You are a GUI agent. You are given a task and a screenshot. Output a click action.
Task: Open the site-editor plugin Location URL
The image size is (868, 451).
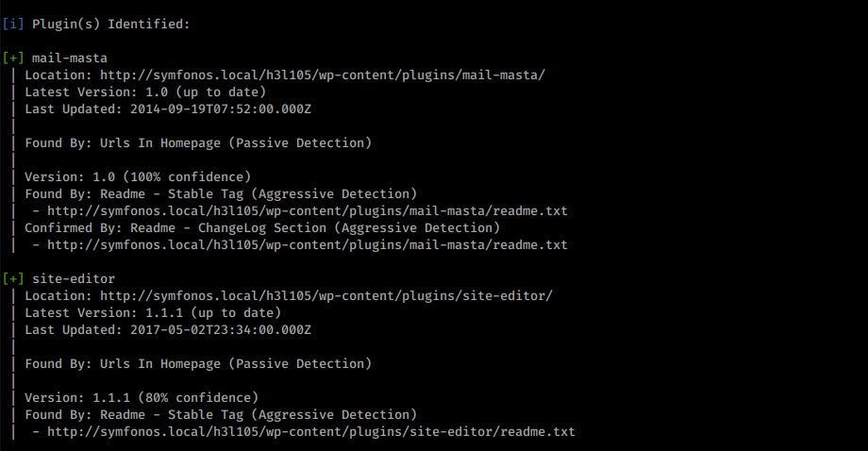pyautogui.click(x=326, y=295)
